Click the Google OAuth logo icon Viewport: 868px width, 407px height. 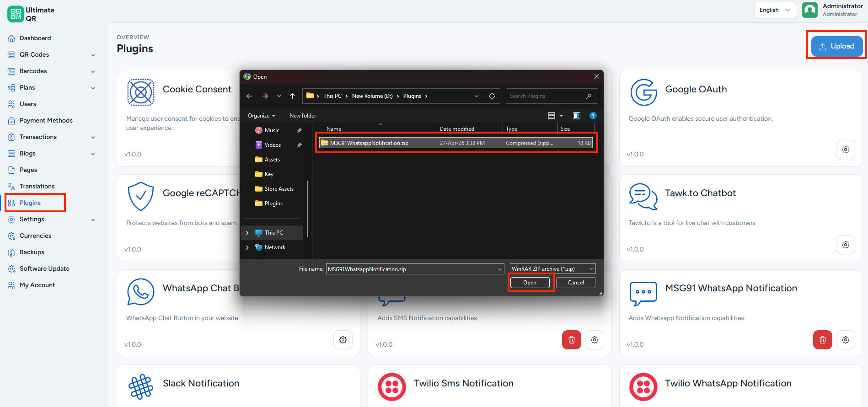click(643, 92)
